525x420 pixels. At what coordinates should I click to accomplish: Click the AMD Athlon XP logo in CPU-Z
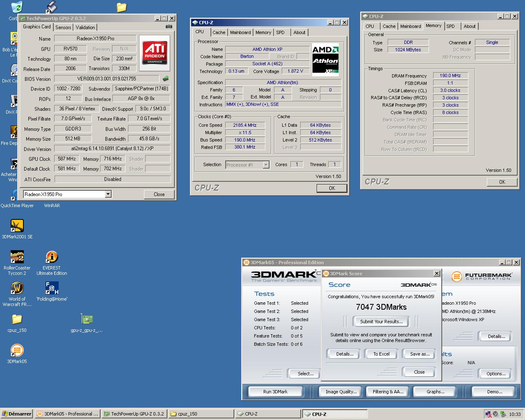click(x=326, y=60)
